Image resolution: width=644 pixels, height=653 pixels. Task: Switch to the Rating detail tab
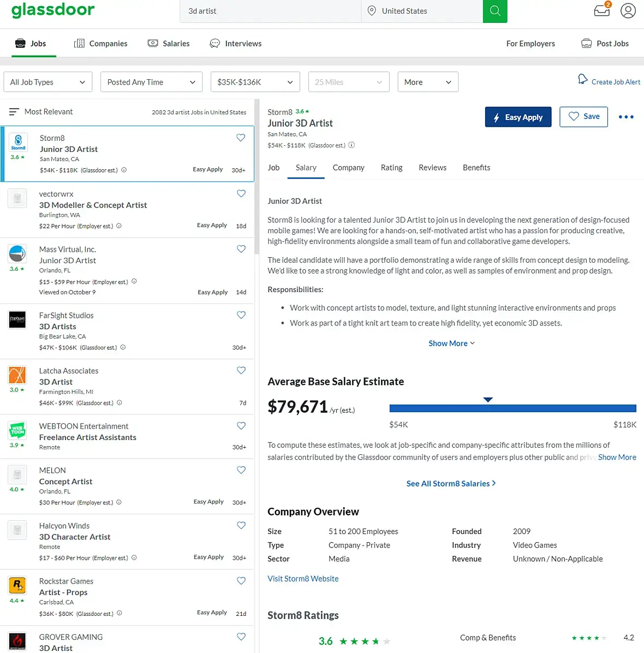[392, 168]
